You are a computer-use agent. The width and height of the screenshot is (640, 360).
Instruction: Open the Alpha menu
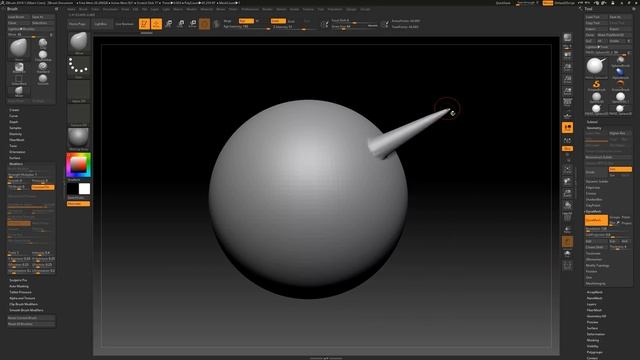click(x=71, y=9)
